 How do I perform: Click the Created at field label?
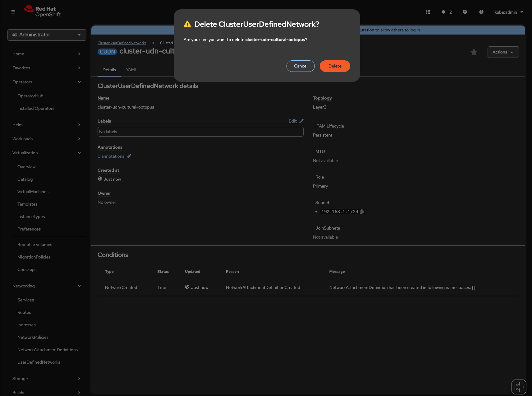pyautogui.click(x=108, y=170)
